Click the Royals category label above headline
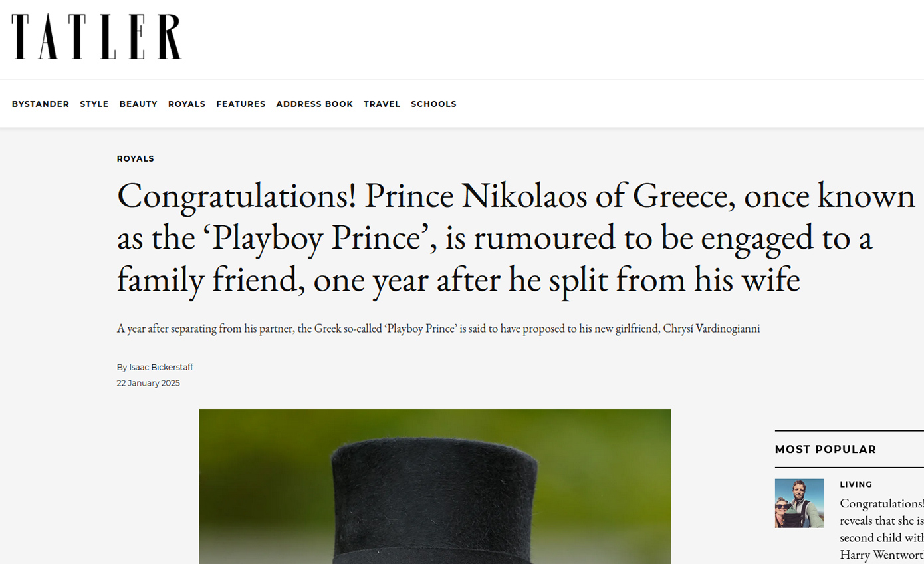Image resolution: width=924 pixels, height=564 pixels. click(x=136, y=159)
